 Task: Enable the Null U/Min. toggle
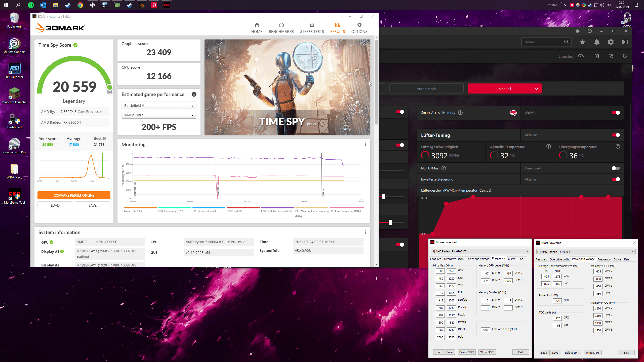[616, 168]
